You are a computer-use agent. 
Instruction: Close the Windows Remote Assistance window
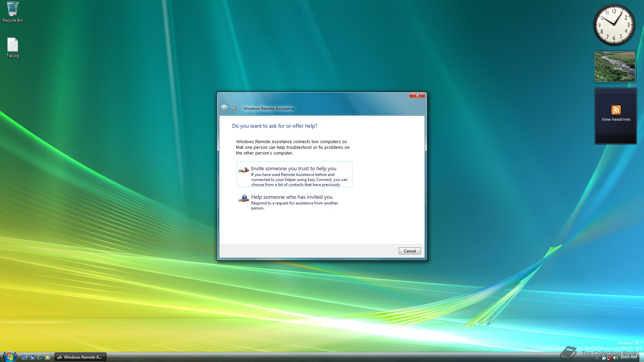[417, 95]
